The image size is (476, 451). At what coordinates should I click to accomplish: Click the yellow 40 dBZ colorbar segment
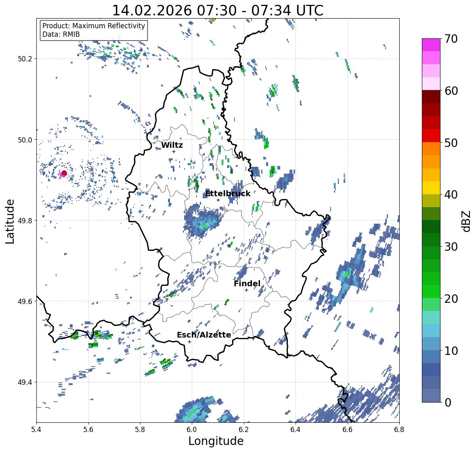(431, 188)
